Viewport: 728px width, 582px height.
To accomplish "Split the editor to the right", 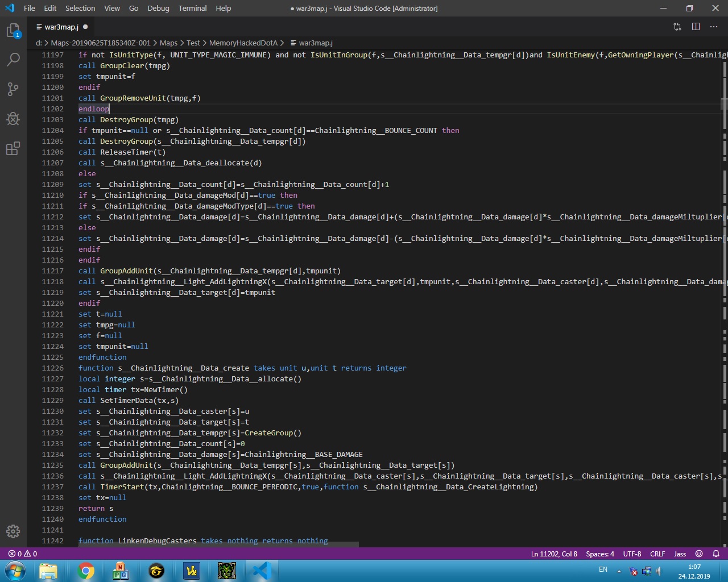I will pyautogui.click(x=696, y=27).
